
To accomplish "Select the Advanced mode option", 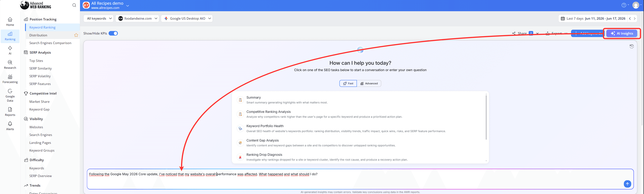I will click(x=369, y=83).
